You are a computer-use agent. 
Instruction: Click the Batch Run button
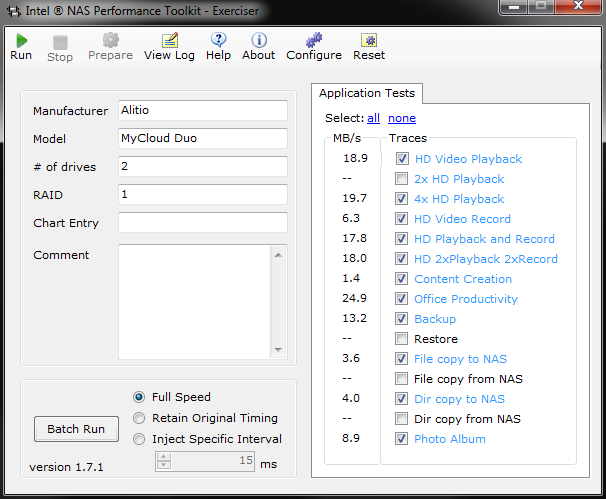click(x=76, y=429)
